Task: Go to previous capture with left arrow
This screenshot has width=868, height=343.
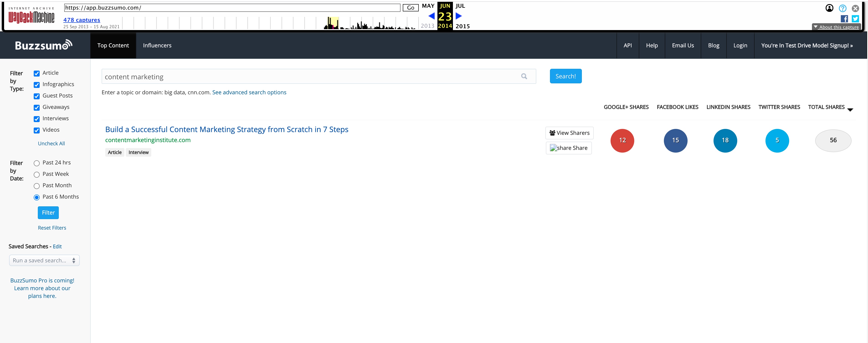Action: (x=431, y=16)
